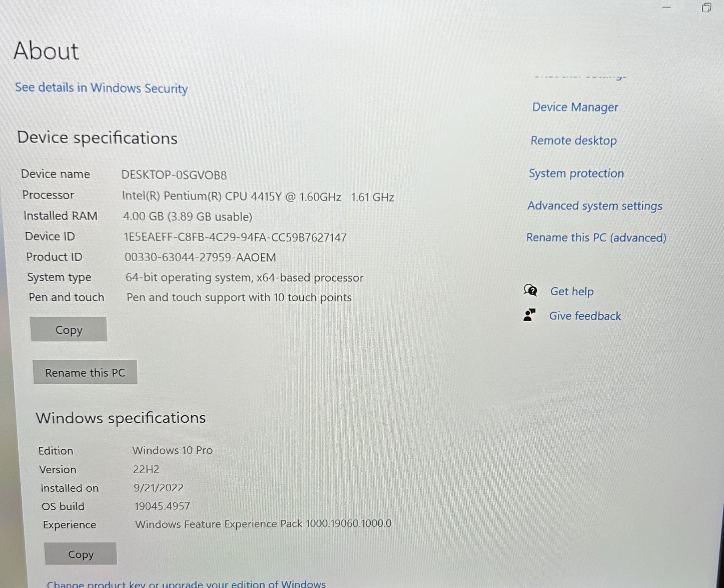The image size is (724, 588).
Task: Copy the Windows specifications
Action: tap(81, 554)
